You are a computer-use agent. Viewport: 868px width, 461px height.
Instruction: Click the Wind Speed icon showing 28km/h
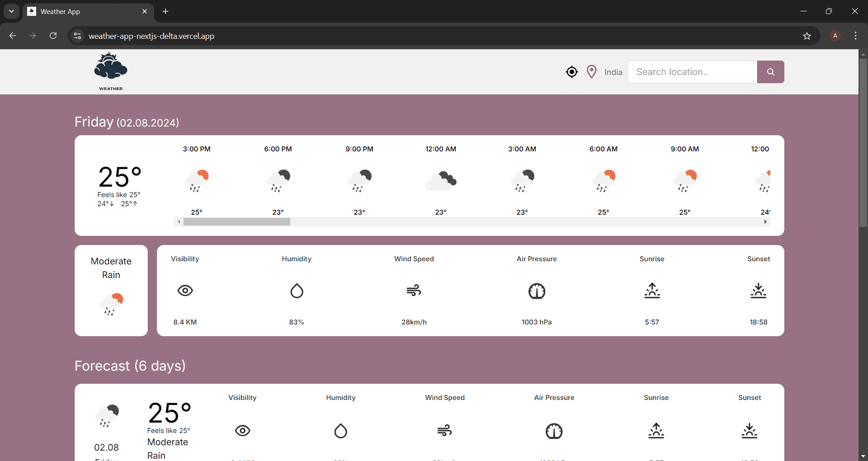pos(414,291)
